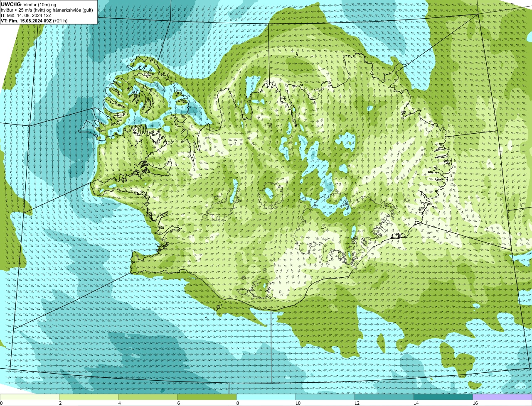Click the '16' tick label on the color scale
Viewport: 532px width, 406px height.
pyautogui.click(x=475, y=403)
